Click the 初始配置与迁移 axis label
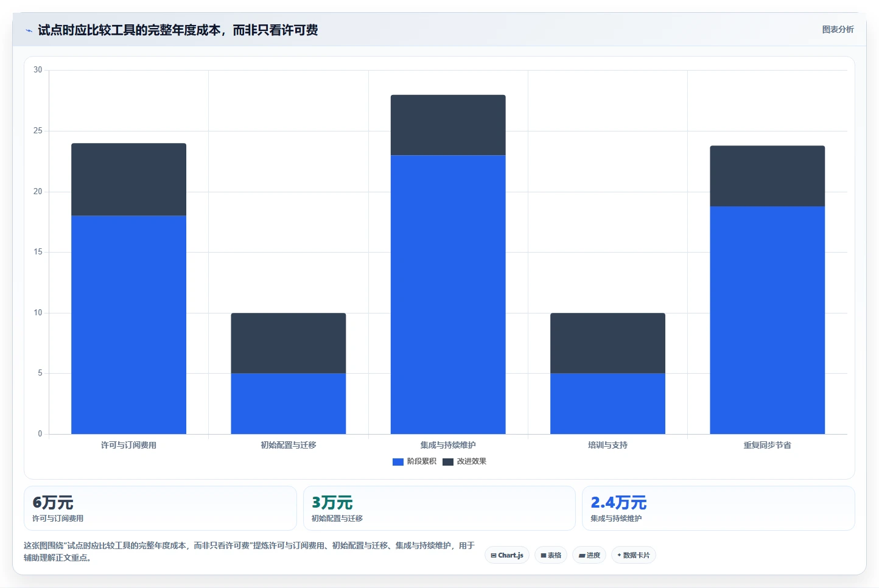Screen dimensions: 879x588 (x=289, y=446)
